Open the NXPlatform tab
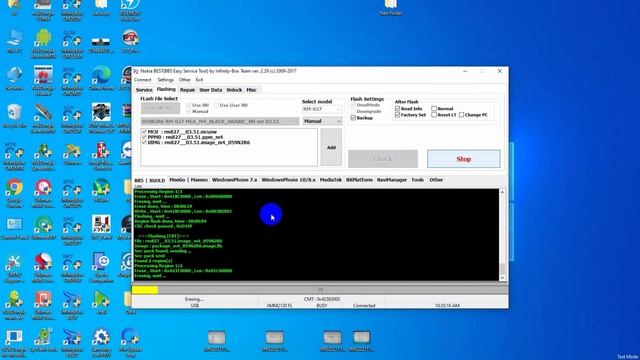This screenshot has width=640, height=360. click(359, 180)
